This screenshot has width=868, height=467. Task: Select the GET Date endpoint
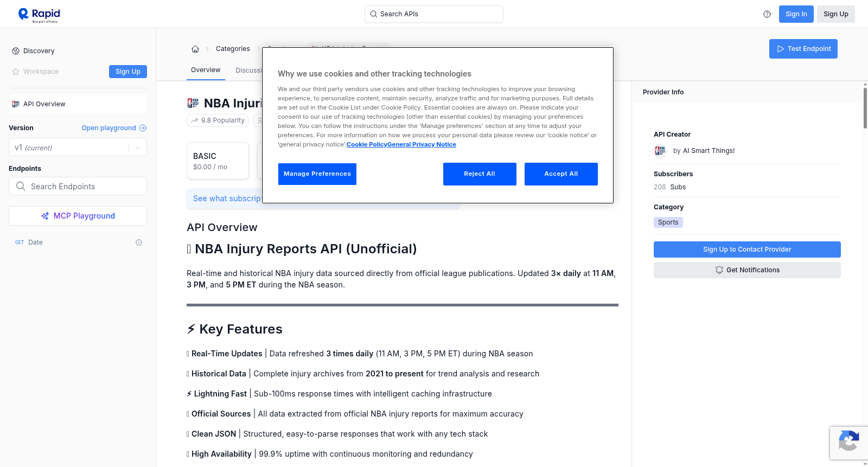tap(78, 242)
